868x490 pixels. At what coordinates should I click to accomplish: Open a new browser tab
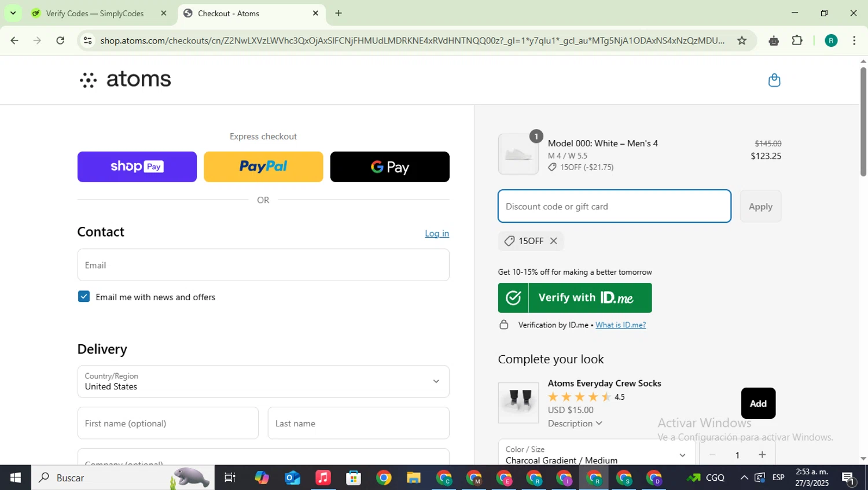(339, 13)
